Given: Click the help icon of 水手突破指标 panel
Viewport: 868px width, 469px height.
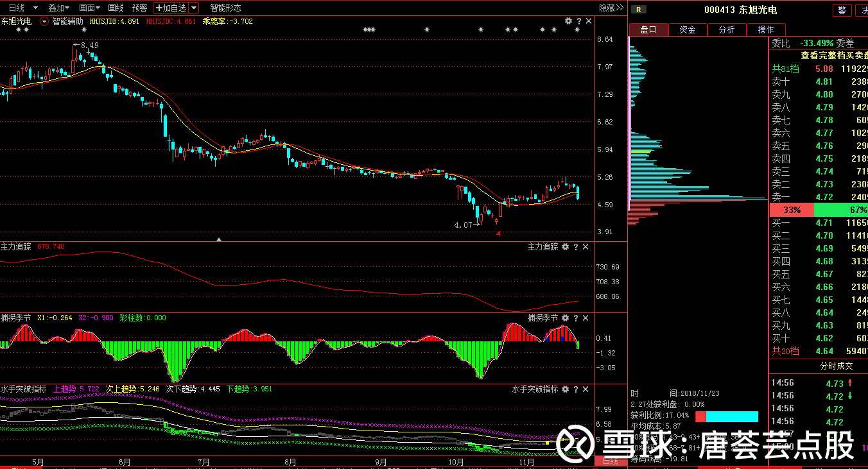Looking at the screenshot, I should click(x=576, y=389).
